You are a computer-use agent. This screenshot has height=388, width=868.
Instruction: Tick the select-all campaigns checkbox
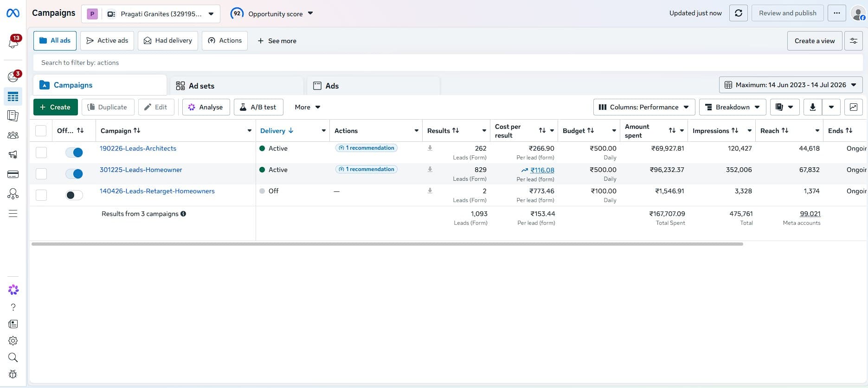(41, 131)
